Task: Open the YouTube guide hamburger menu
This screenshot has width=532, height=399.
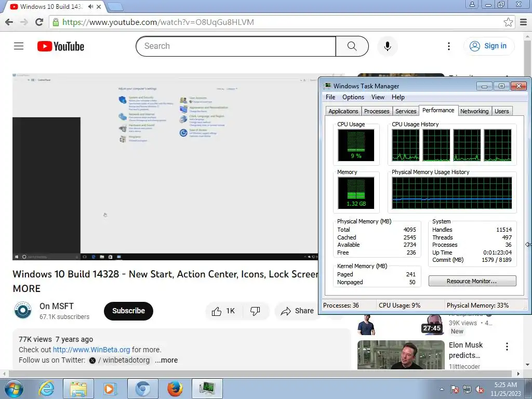Action: tap(19, 46)
